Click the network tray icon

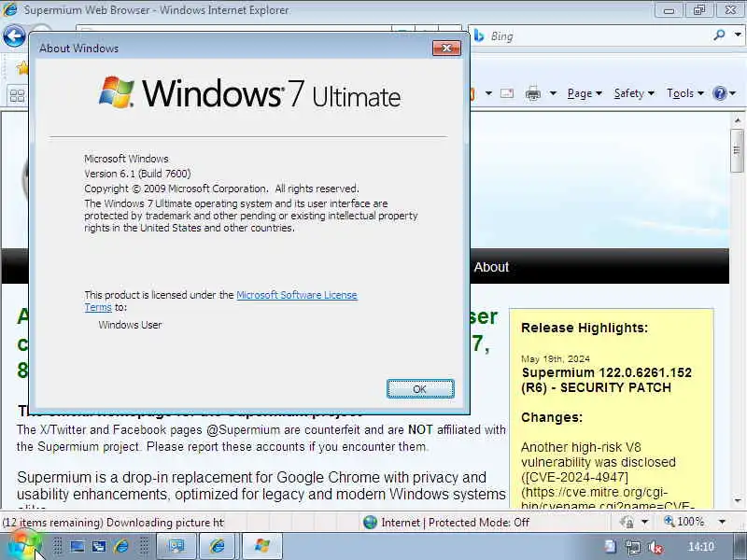click(633, 547)
